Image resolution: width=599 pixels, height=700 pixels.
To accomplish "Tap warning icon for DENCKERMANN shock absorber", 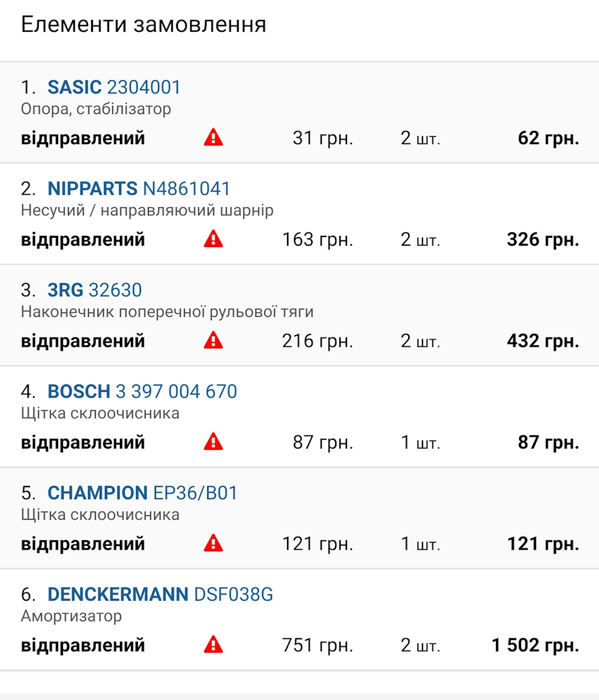I will pyautogui.click(x=213, y=644).
